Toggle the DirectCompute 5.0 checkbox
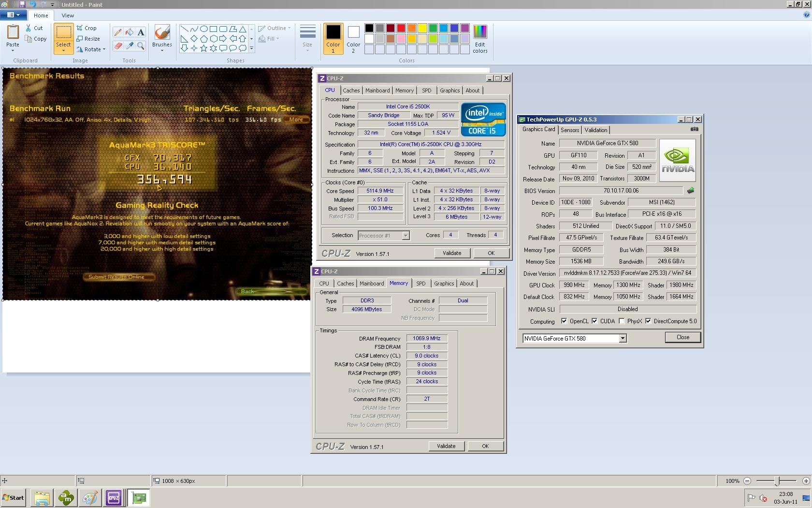Viewport: 812px width, 508px height. point(648,321)
